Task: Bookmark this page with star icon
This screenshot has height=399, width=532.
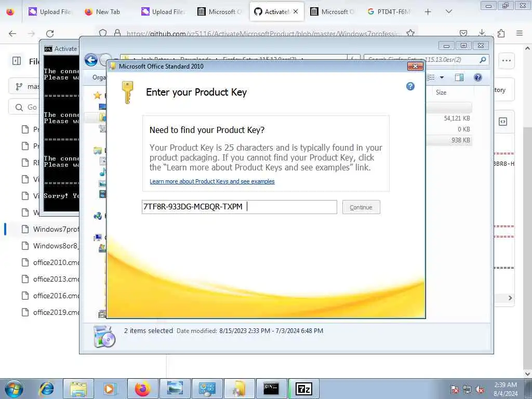Action: pos(410,33)
